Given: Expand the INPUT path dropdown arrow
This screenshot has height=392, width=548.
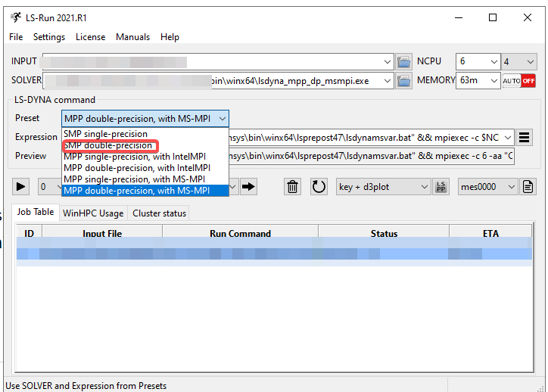Looking at the screenshot, I should tap(388, 62).
